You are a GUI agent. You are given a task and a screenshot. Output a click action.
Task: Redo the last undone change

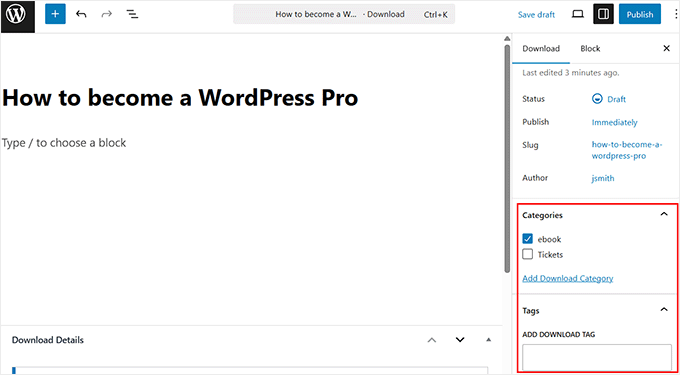pyautogui.click(x=106, y=14)
